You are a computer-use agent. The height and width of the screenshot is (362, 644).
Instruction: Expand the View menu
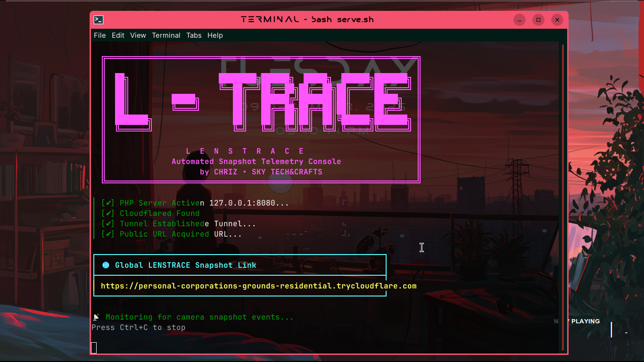coord(138,35)
